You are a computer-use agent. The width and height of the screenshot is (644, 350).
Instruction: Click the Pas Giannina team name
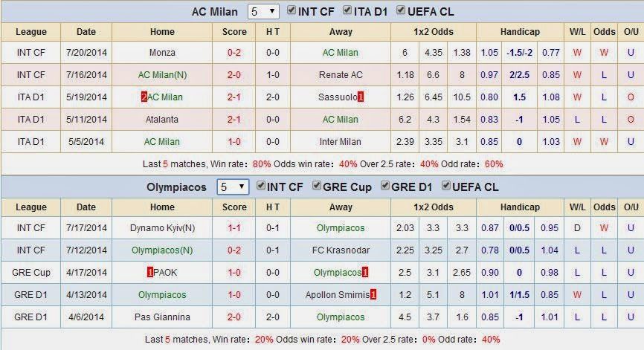162,317
